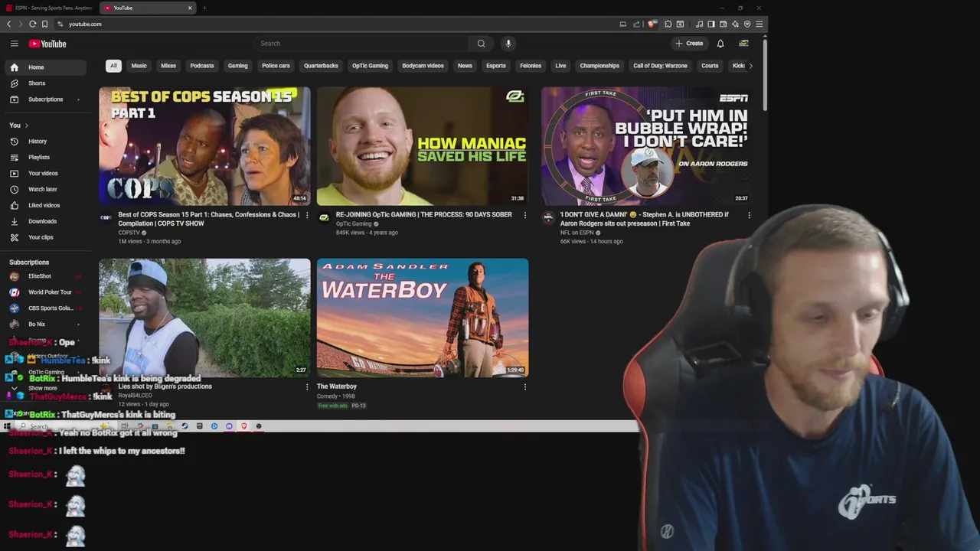Select the Gaming filter chip
The height and width of the screenshot is (551, 980).
pyautogui.click(x=237, y=66)
